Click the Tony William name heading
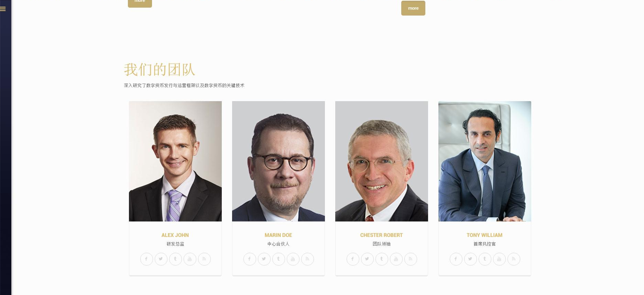Screen dimensions: 644x295 (x=484, y=235)
